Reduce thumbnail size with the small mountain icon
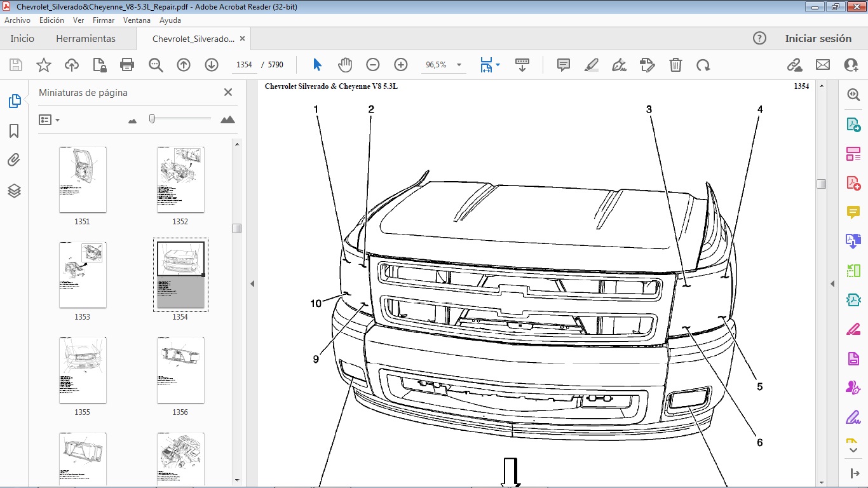The image size is (868, 488). (132, 120)
